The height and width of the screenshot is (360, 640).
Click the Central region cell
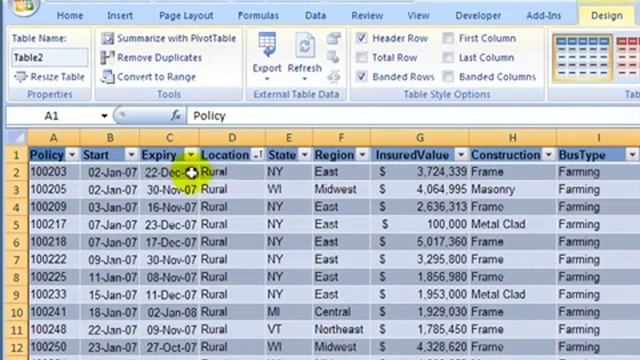342,312
